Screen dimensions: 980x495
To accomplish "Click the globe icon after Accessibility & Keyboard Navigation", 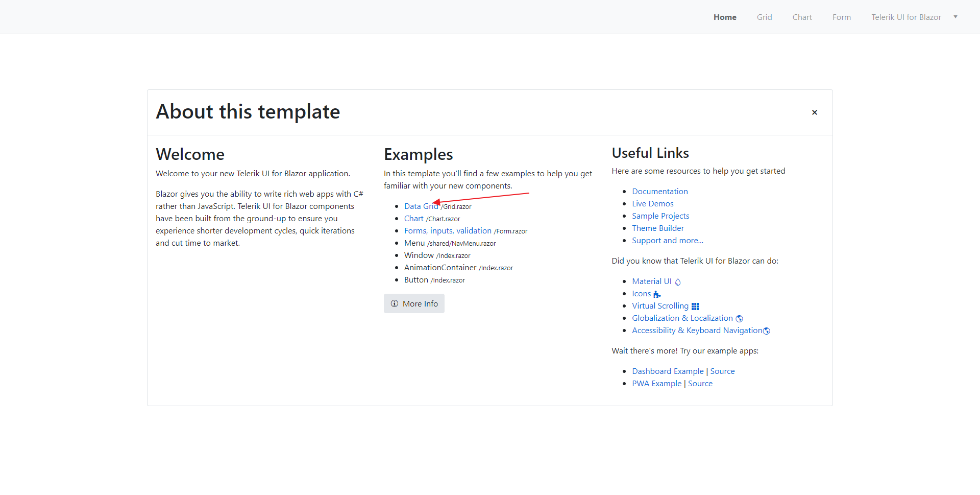I will pyautogui.click(x=766, y=331).
